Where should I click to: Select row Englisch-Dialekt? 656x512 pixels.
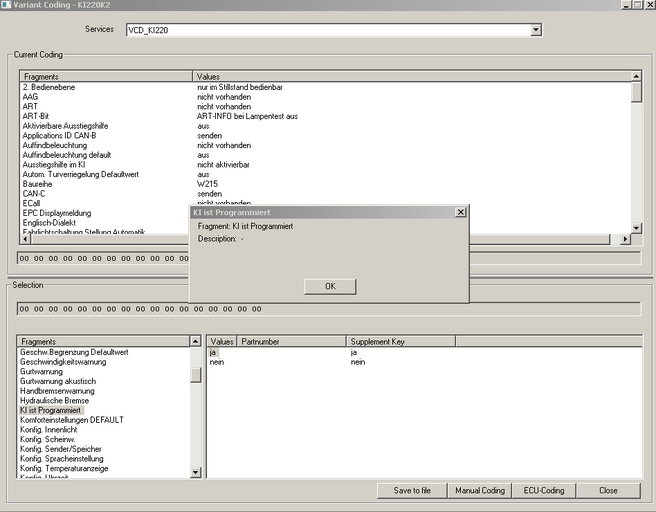pyautogui.click(x=49, y=223)
